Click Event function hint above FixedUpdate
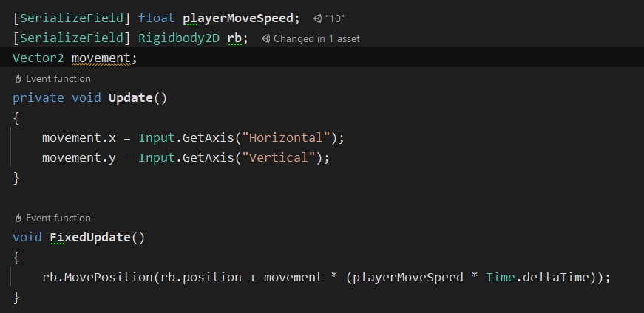 (58, 218)
